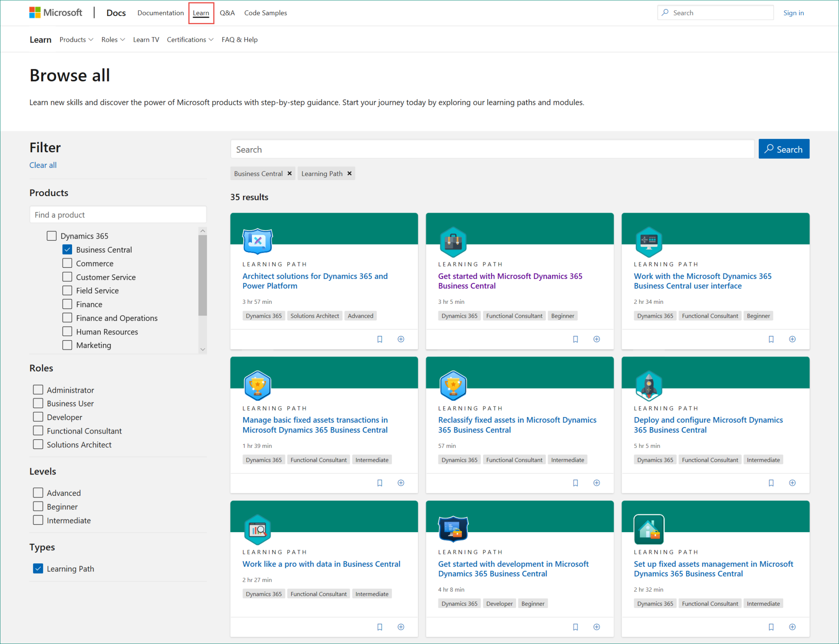The height and width of the screenshot is (644, 839).
Task: Bookmark the Architect solutions for Dynamics 365 card
Action: pyautogui.click(x=380, y=339)
